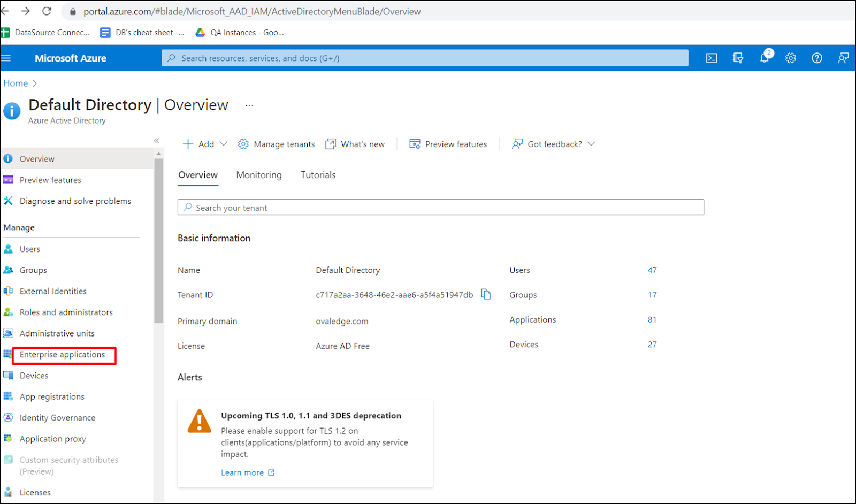Viewport: 856px width, 504px height.
Task: Open Enterprise applications menu item
Action: pos(63,354)
